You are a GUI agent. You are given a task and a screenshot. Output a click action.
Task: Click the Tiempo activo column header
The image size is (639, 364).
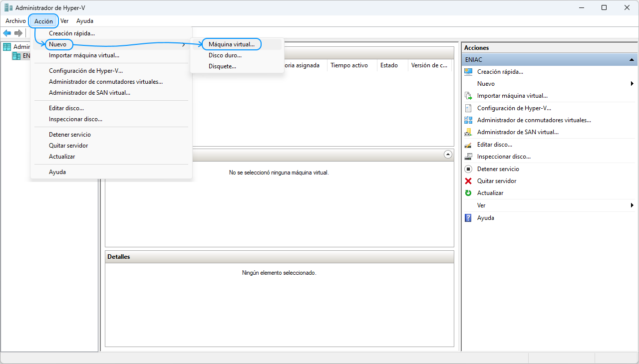352,65
